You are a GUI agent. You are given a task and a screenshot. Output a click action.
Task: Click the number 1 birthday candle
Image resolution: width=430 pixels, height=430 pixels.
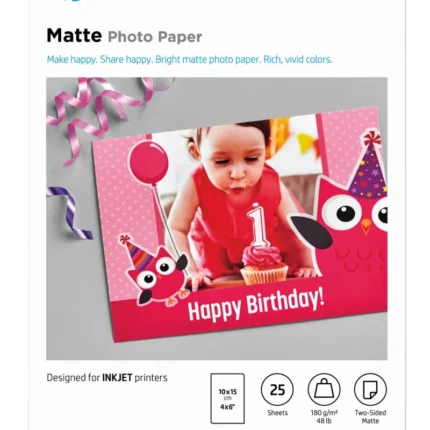(258, 225)
